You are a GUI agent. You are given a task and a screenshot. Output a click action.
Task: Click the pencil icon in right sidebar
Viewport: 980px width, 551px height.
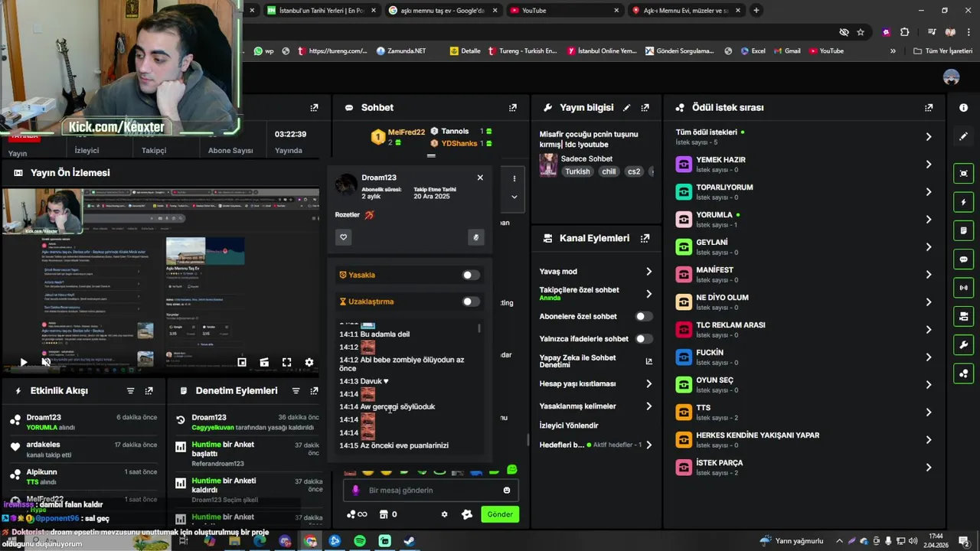click(x=963, y=136)
